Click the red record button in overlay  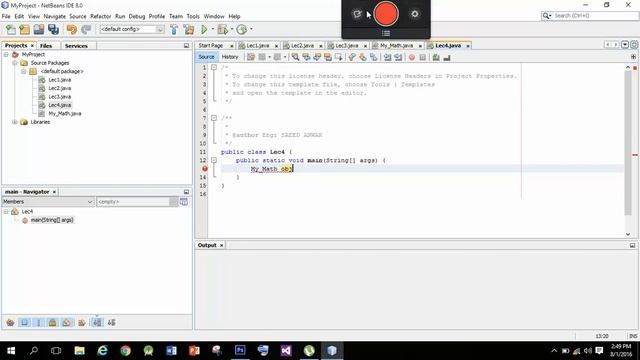[x=386, y=13]
